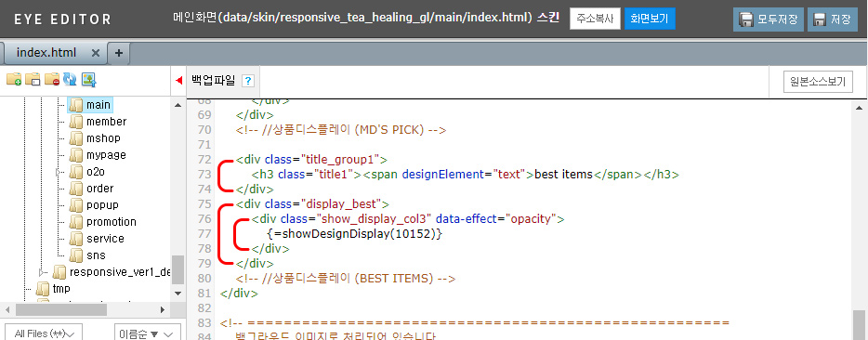Click the image upload icon in file toolbar
The height and width of the screenshot is (340, 868).
(89, 79)
